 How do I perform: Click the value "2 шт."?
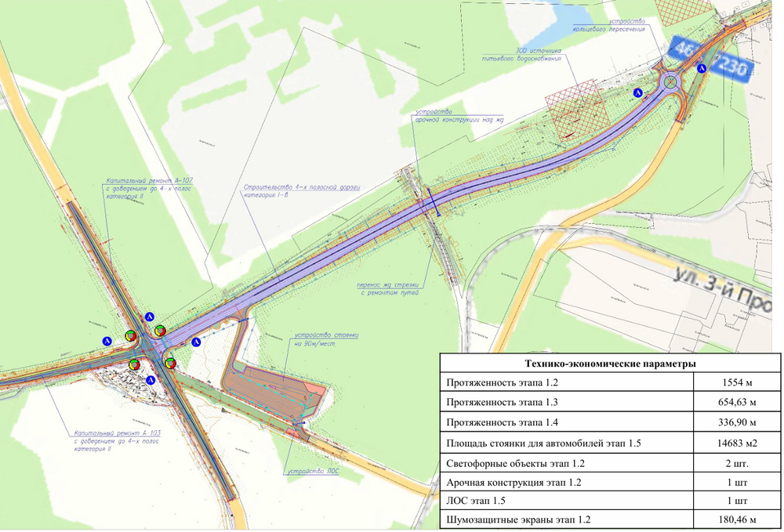(x=737, y=464)
